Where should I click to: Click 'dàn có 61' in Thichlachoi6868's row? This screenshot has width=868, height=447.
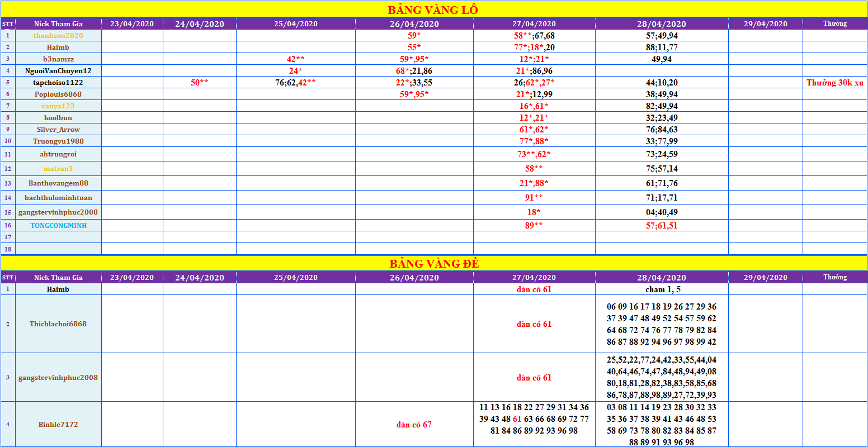click(534, 324)
